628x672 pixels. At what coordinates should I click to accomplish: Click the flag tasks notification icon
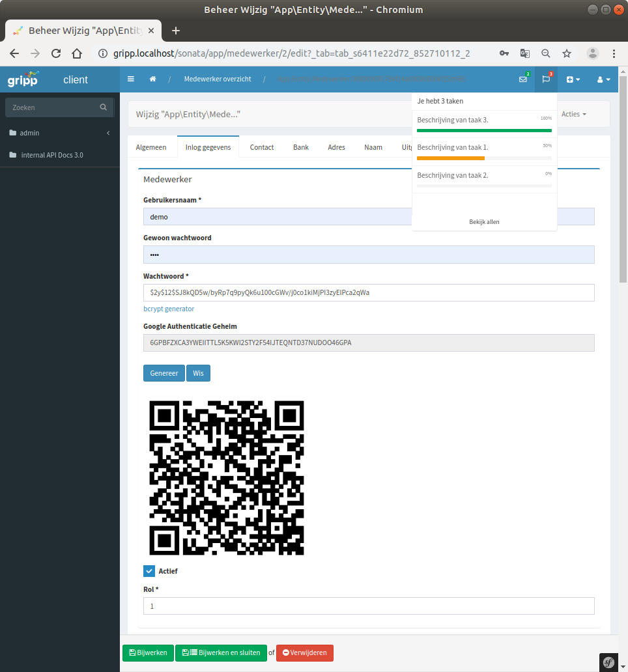click(x=546, y=79)
